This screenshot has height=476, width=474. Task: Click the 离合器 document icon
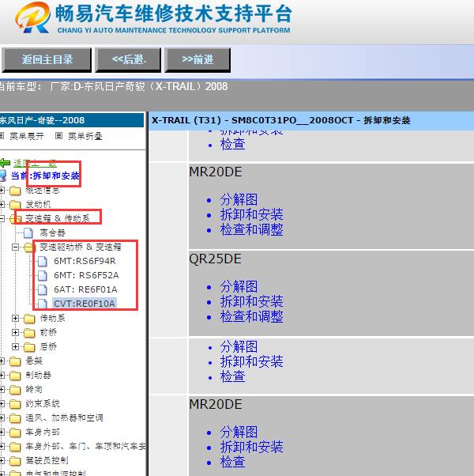[x=28, y=232]
